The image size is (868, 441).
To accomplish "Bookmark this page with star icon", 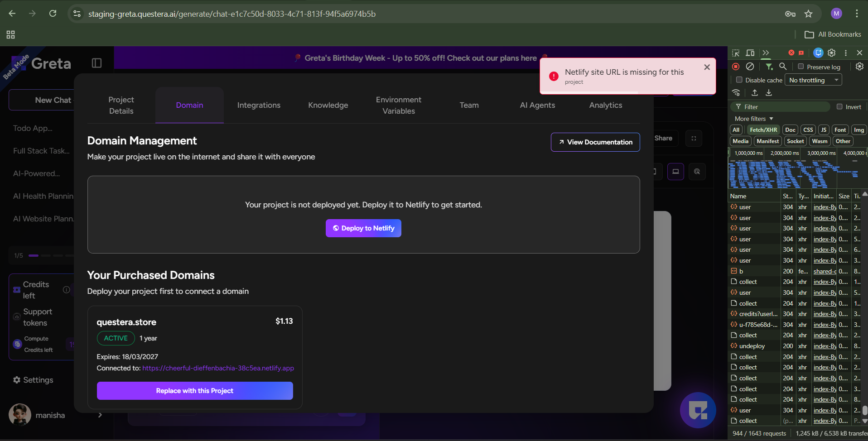I will (809, 14).
